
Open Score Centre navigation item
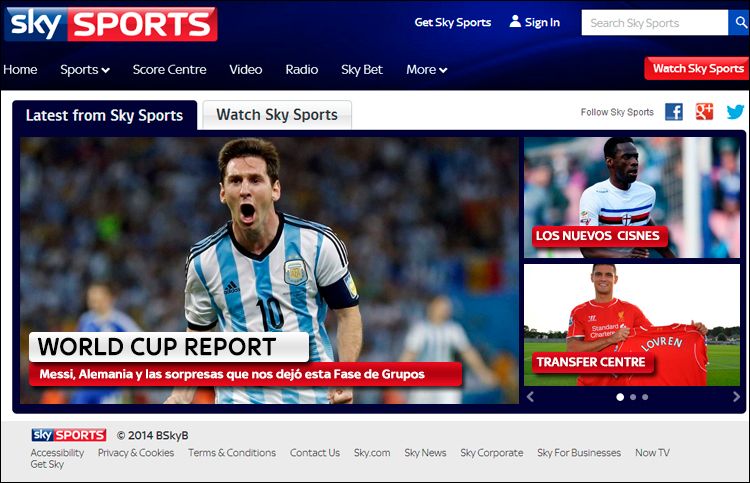(x=169, y=70)
